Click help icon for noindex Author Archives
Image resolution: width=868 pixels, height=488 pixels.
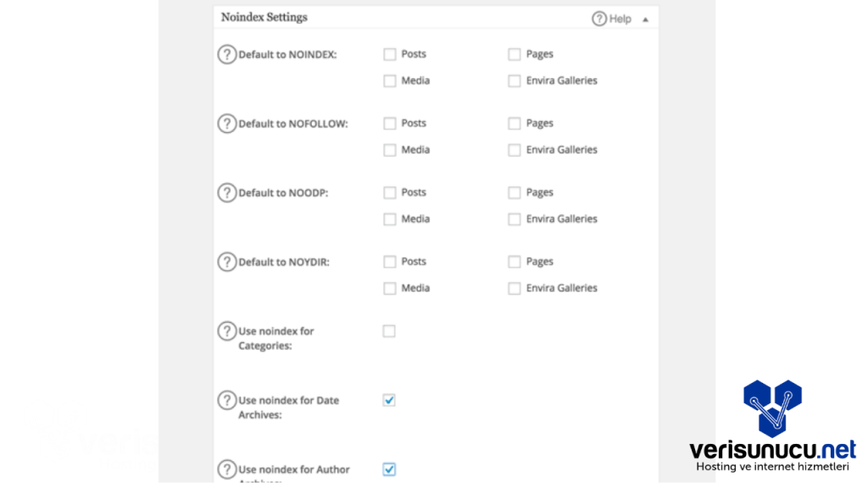226,469
